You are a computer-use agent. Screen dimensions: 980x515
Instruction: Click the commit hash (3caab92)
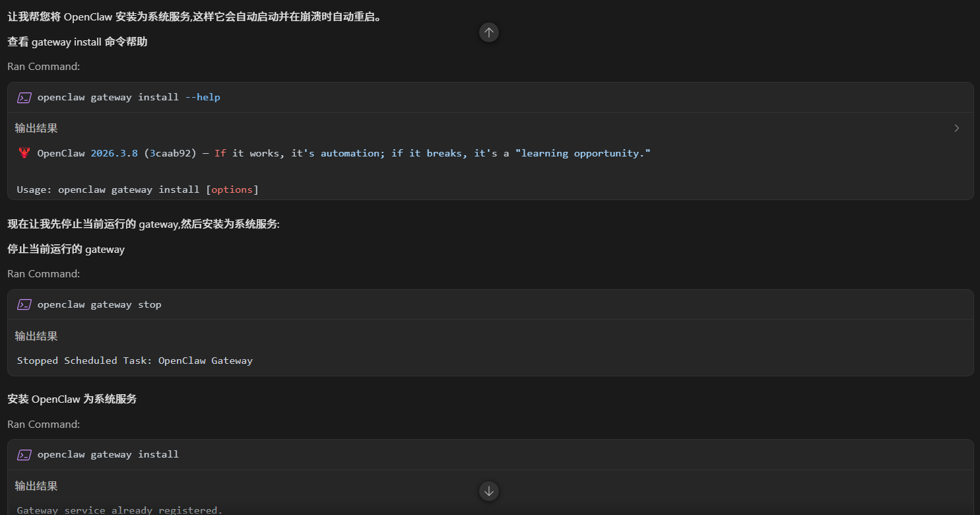(x=170, y=153)
